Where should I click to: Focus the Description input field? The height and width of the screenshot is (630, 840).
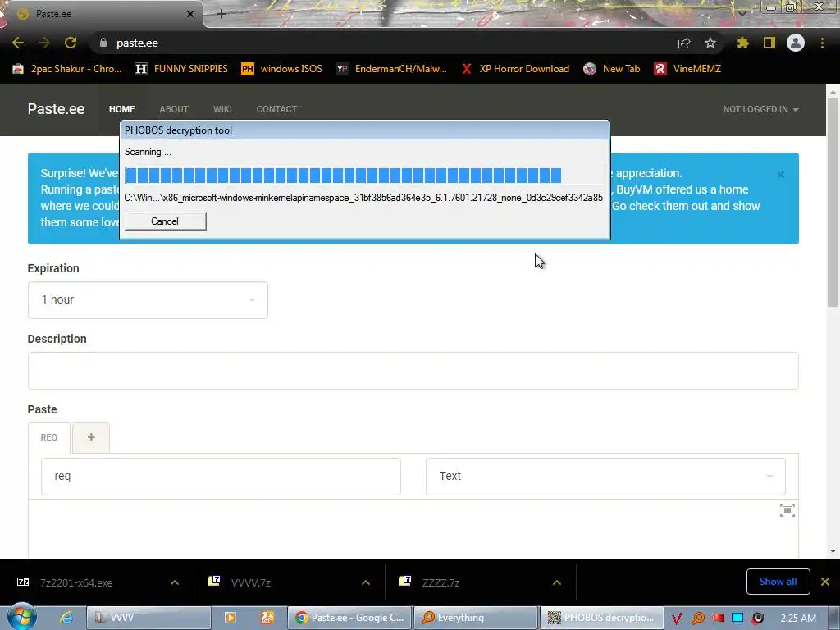[413, 371]
